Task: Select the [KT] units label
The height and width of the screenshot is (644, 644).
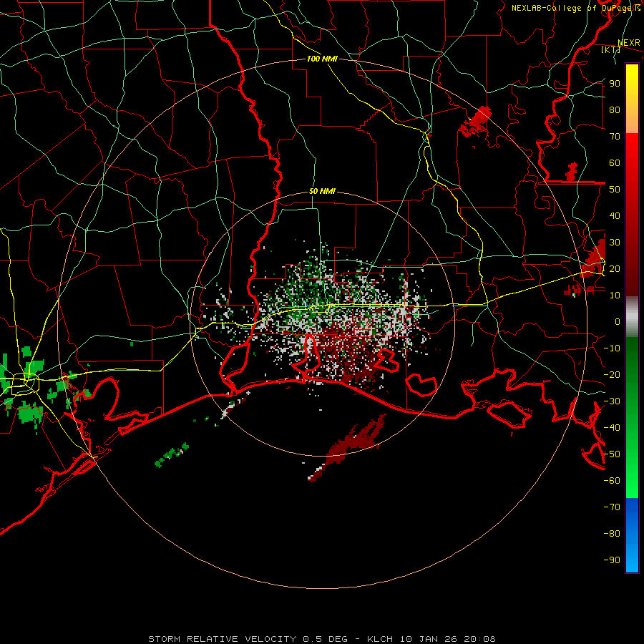Action: pos(610,49)
